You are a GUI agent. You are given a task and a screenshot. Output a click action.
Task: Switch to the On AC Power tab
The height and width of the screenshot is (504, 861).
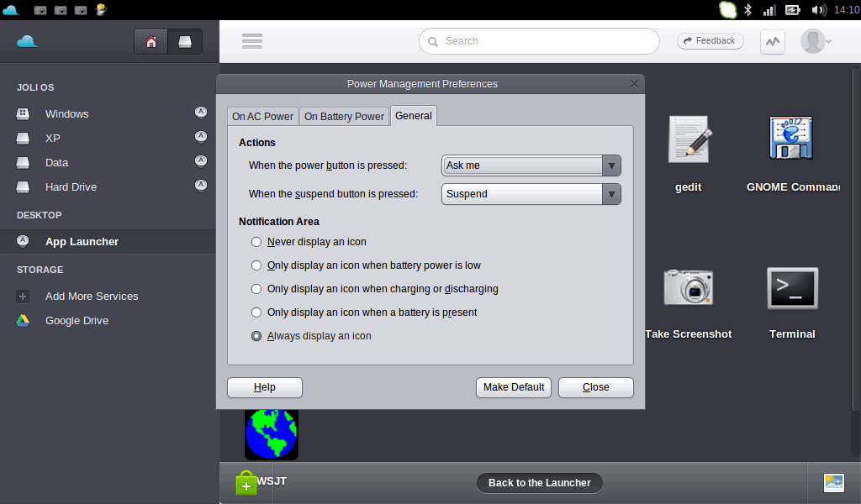263,117
